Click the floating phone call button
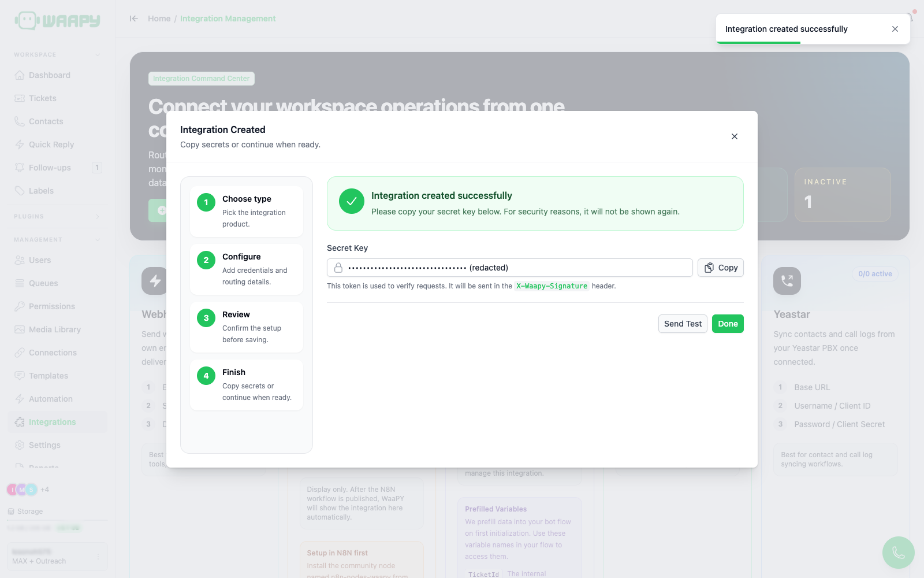The height and width of the screenshot is (578, 924). pos(899,553)
